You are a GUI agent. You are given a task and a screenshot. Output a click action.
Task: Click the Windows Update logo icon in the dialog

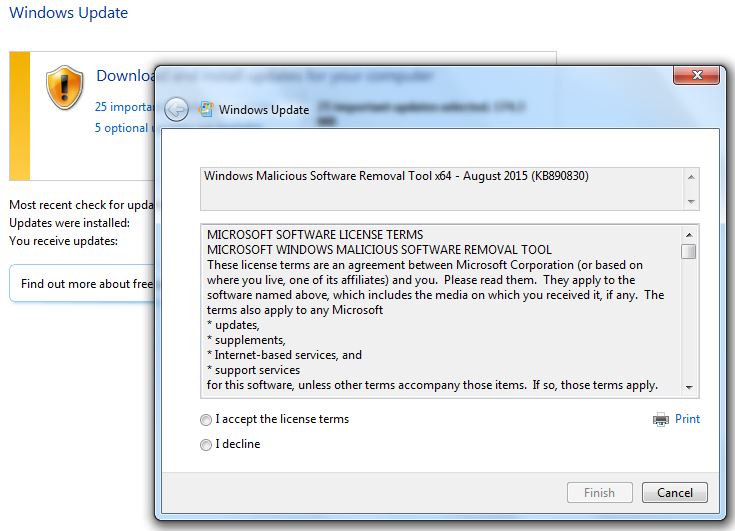205,109
